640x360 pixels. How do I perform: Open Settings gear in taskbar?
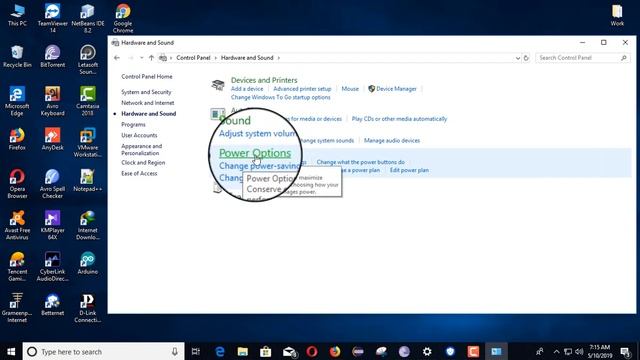tap(427, 351)
